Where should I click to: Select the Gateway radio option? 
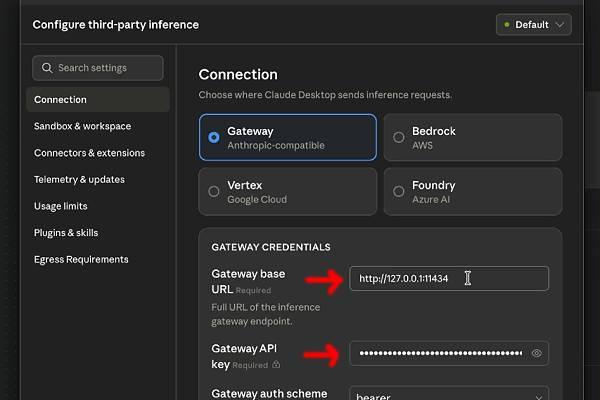288,137
